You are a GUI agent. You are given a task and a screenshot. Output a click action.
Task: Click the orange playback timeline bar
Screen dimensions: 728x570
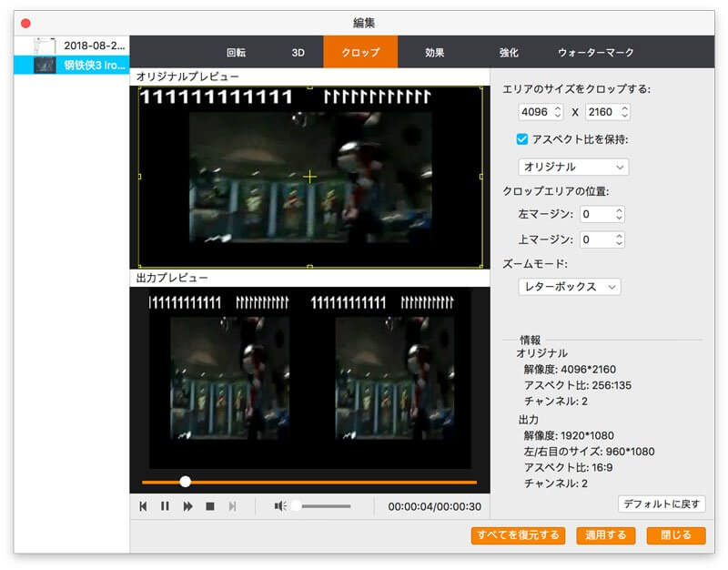[x=309, y=483]
